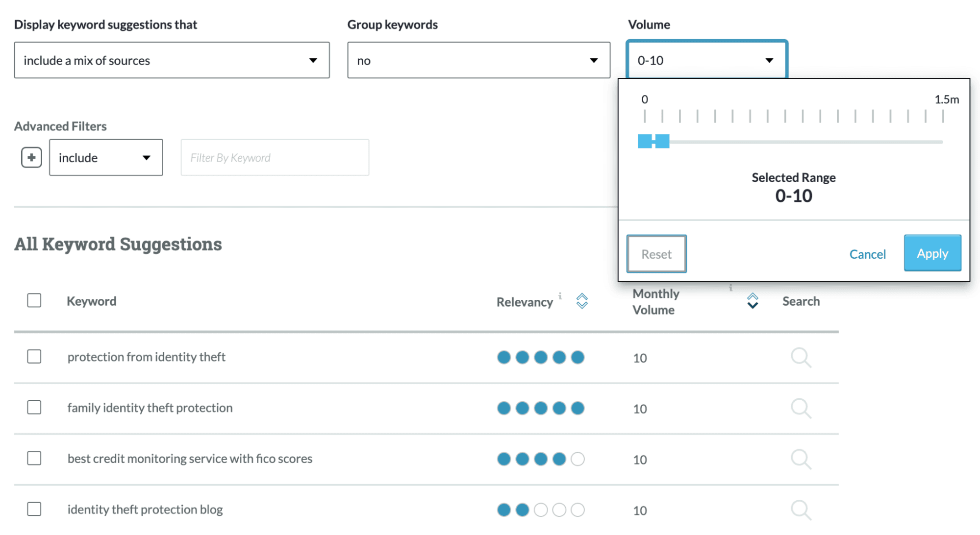Toggle the select-all checkbox in the table header
The width and height of the screenshot is (980, 535).
pyautogui.click(x=34, y=300)
